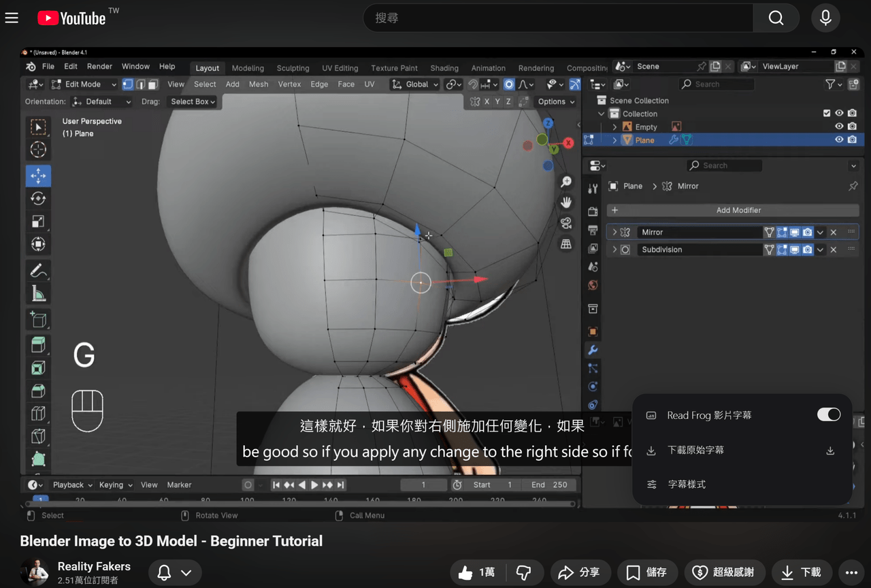Open the Modifiers wrench properties tab
This screenshot has height=588, width=871.
click(x=593, y=350)
